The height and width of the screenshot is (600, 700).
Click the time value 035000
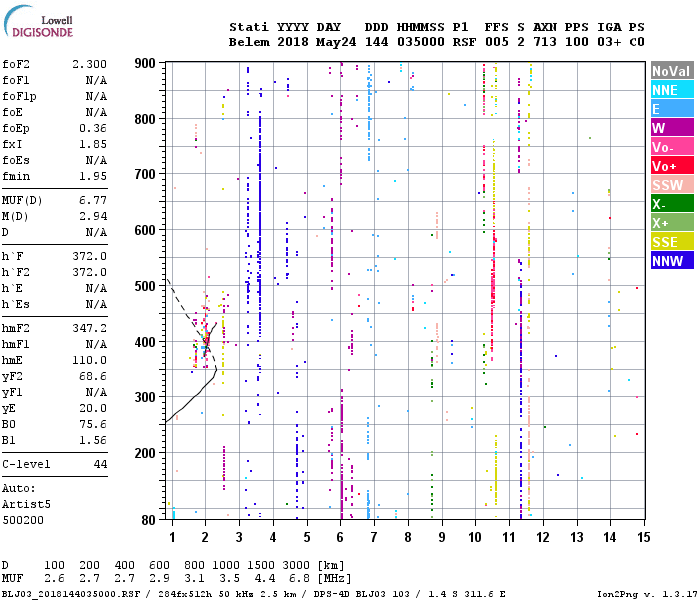[421, 42]
